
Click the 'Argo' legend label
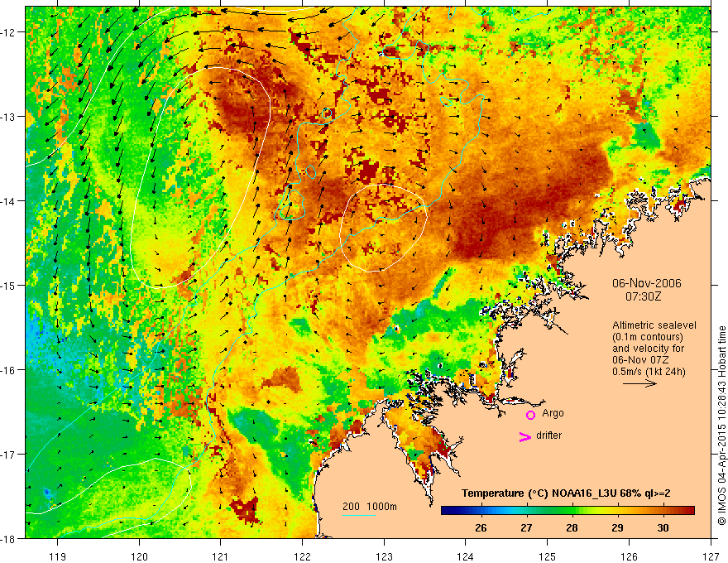(553, 413)
